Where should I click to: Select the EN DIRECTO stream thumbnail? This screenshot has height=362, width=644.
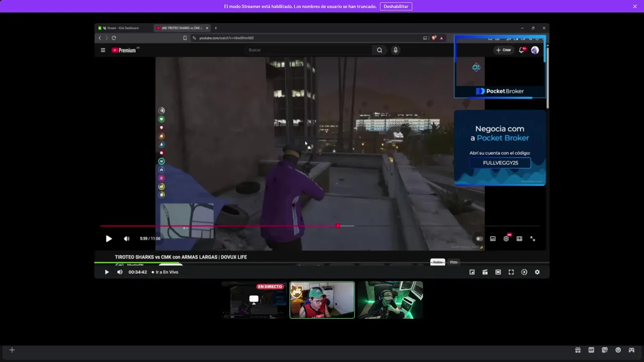pyautogui.click(x=254, y=300)
